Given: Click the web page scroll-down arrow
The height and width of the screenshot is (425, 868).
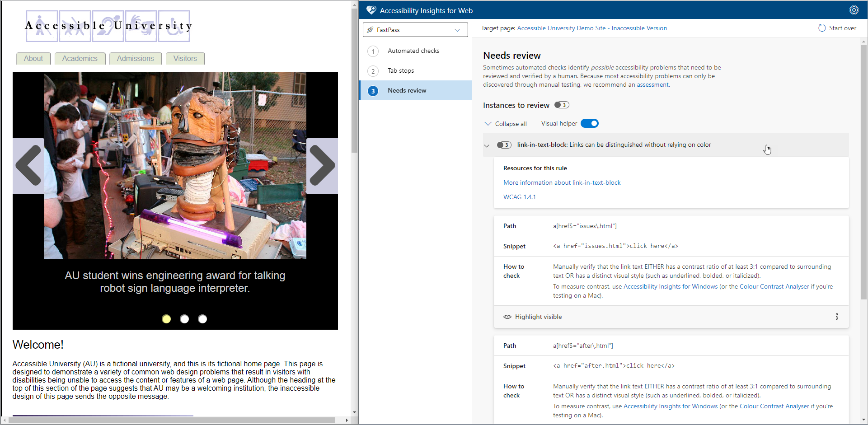Looking at the screenshot, I should coord(354,412).
